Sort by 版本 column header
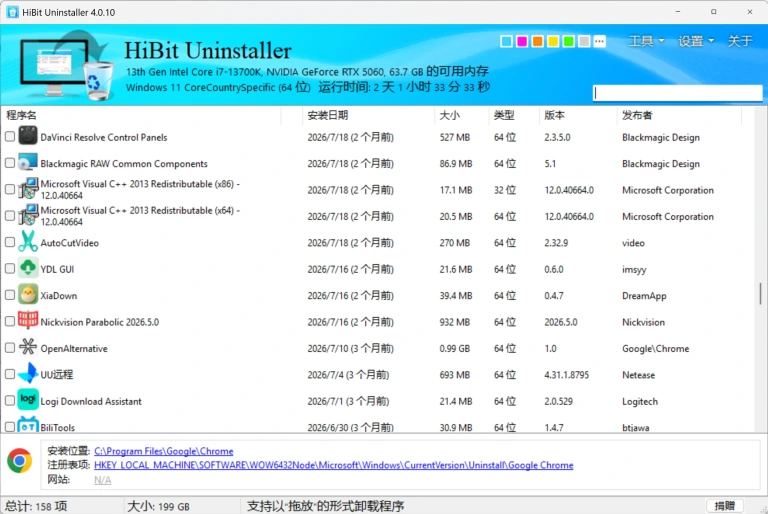This screenshot has width=768, height=514. pos(577,115)
